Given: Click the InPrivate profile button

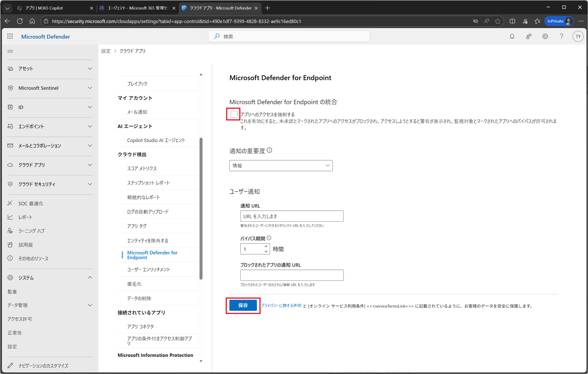Looking at the screenshot, I should tap(559, 21).
